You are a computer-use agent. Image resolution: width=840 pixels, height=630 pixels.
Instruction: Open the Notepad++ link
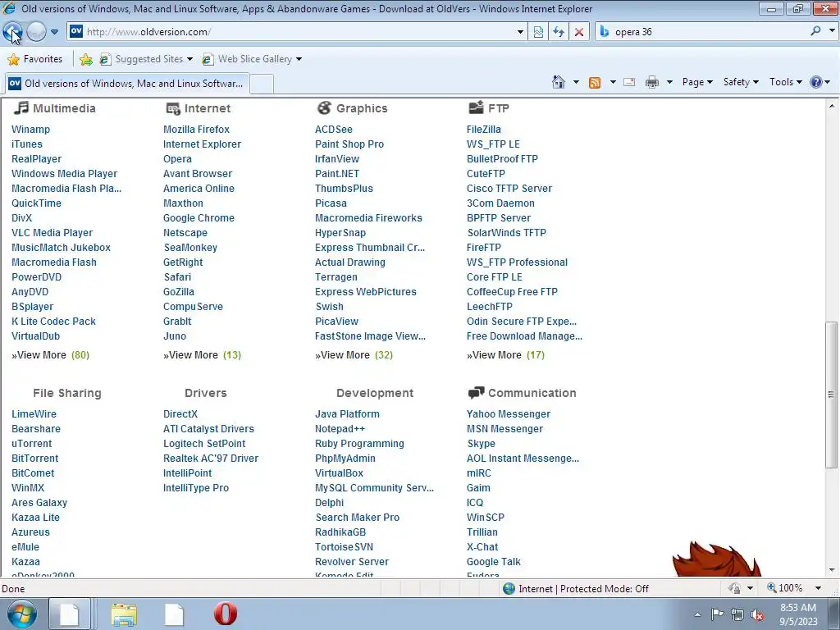(340, 429)
